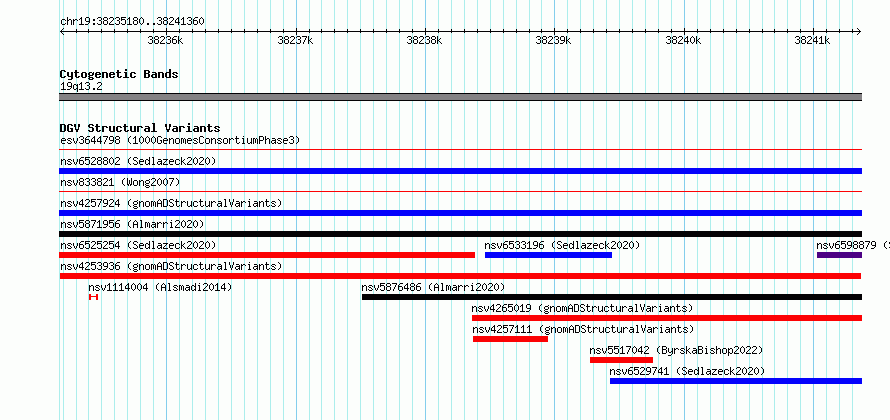The height and width of the screenshot is (420, 890).
Task: Open nsv5876486 (Almarri2020) label
Action: coord(433,287)
